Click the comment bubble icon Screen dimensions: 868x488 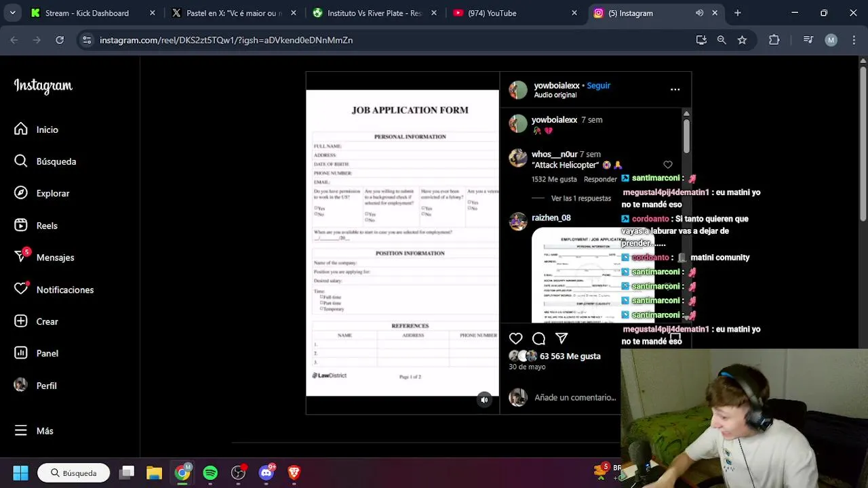point(538,338)
